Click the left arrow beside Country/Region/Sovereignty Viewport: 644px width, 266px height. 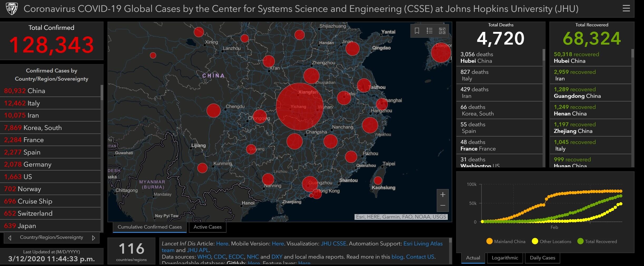[10, 238]
